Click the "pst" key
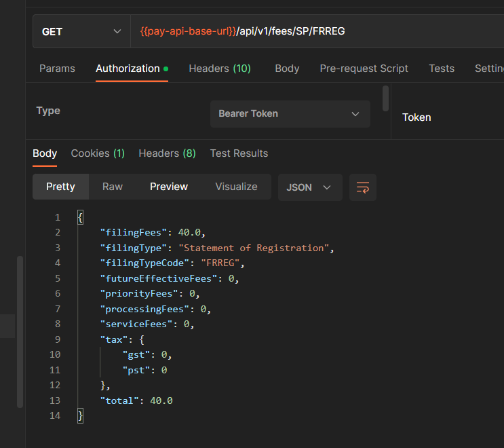Image resolution: width=504 pixels, height=448 pixels. (x=136, y=370)
